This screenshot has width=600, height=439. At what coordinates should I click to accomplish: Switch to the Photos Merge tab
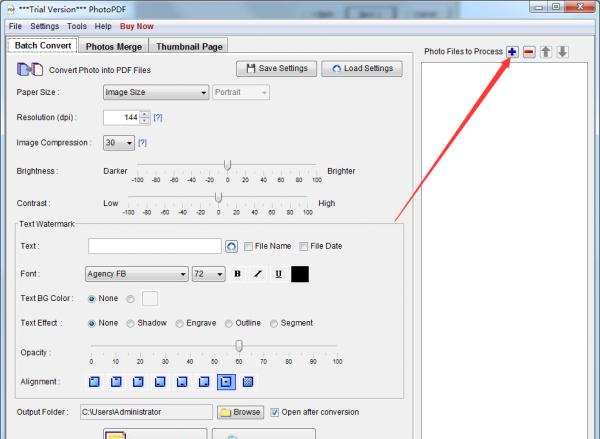pos(114,46)
